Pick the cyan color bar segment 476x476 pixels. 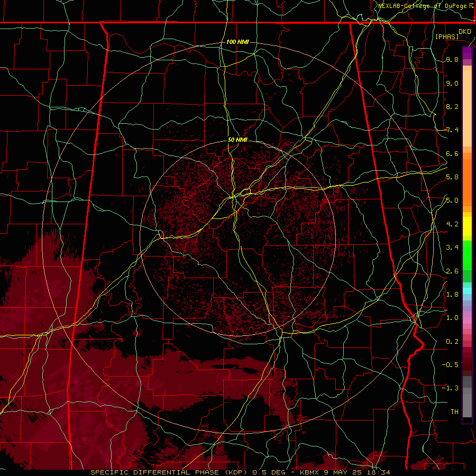467,290
